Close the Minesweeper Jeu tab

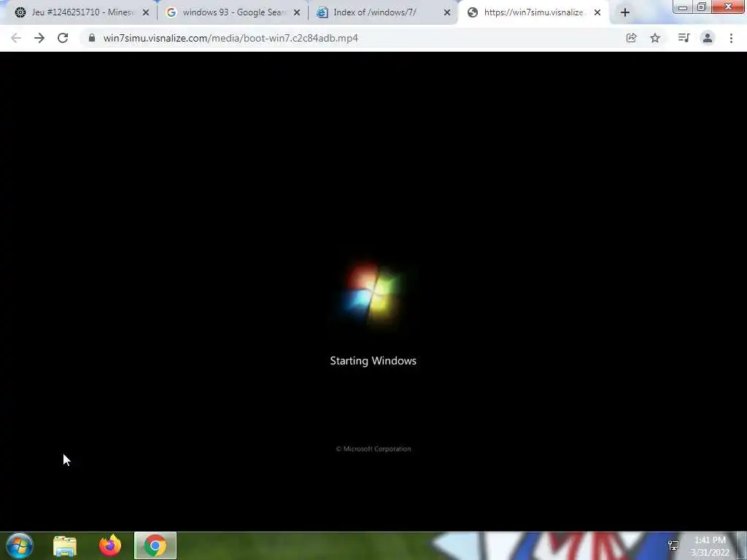pyautogui.click(x=146, y=12)
